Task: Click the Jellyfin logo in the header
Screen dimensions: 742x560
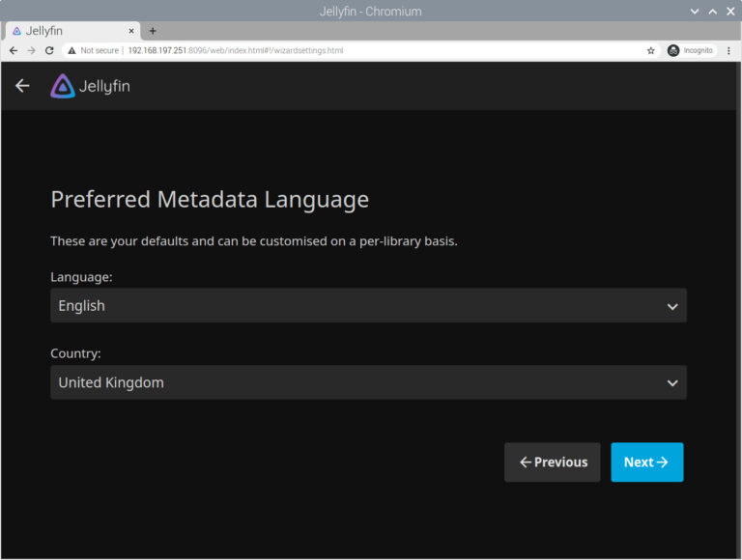Action: point(90,86)
